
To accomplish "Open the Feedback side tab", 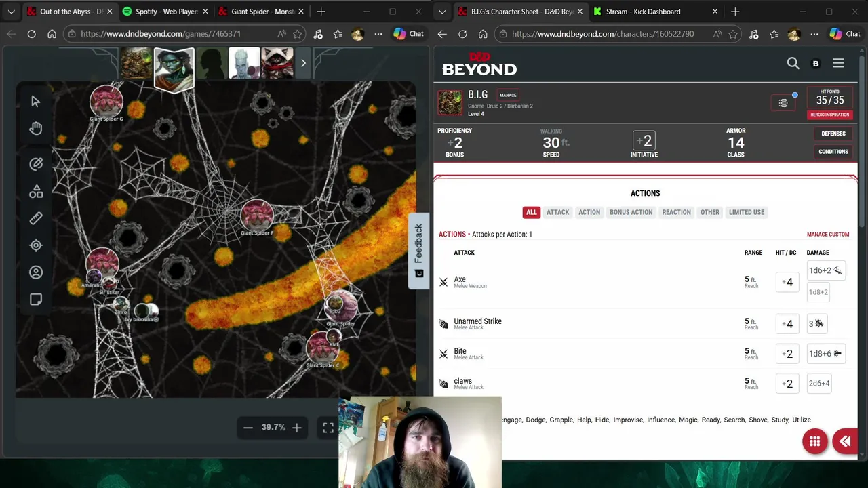I will click(418, 250).
